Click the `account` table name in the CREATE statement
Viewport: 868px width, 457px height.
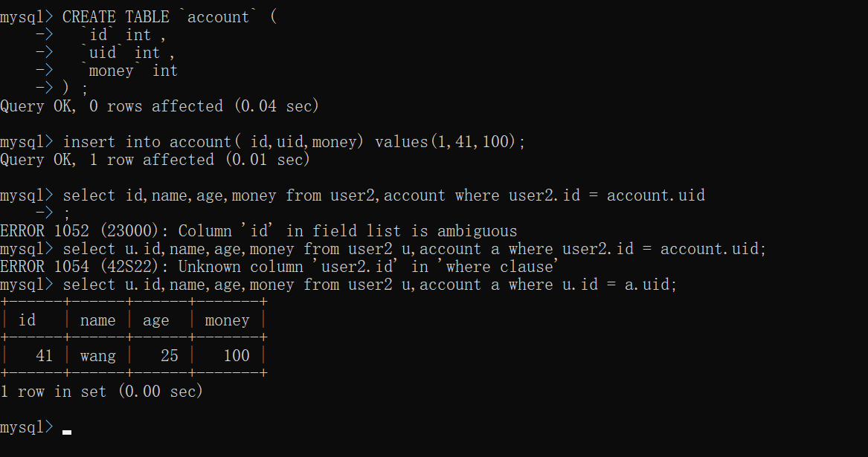[218, 17]
